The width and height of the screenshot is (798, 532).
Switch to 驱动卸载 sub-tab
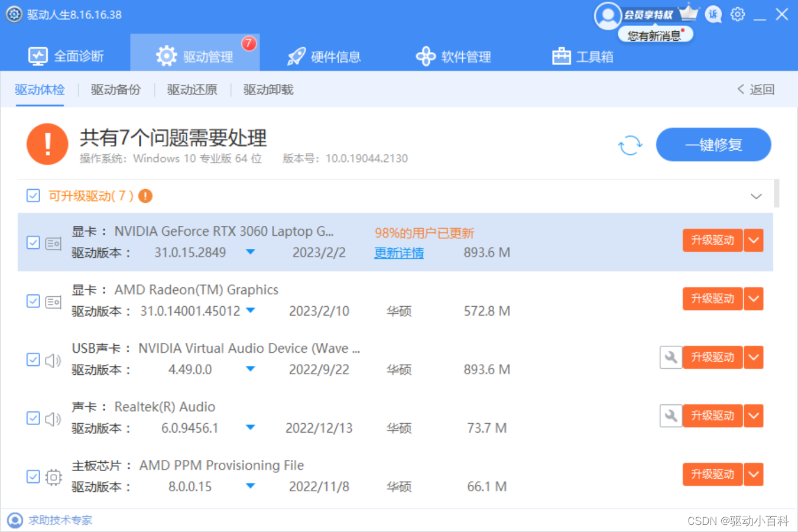click(x=268, y=90)
